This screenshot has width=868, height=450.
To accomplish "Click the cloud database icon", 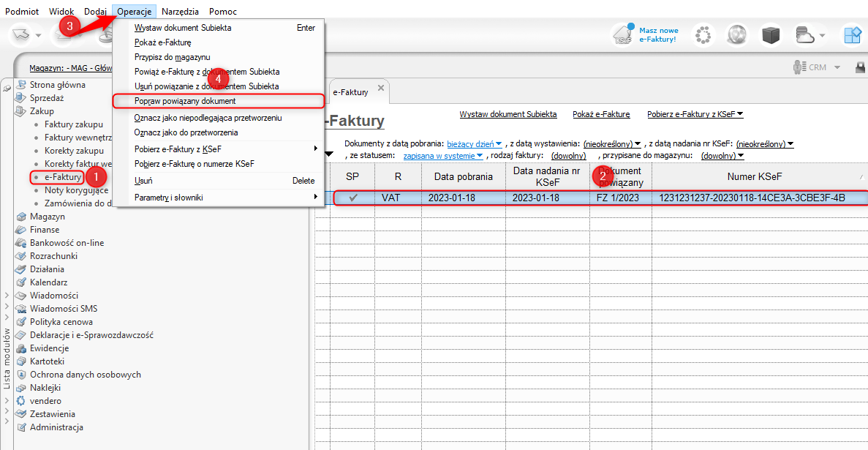I will click(805, 34).
